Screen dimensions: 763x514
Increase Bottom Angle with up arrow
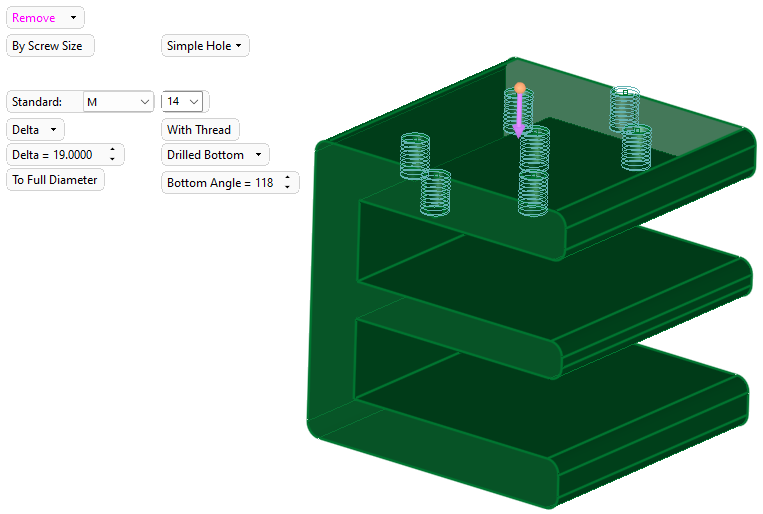coord(288,179)
